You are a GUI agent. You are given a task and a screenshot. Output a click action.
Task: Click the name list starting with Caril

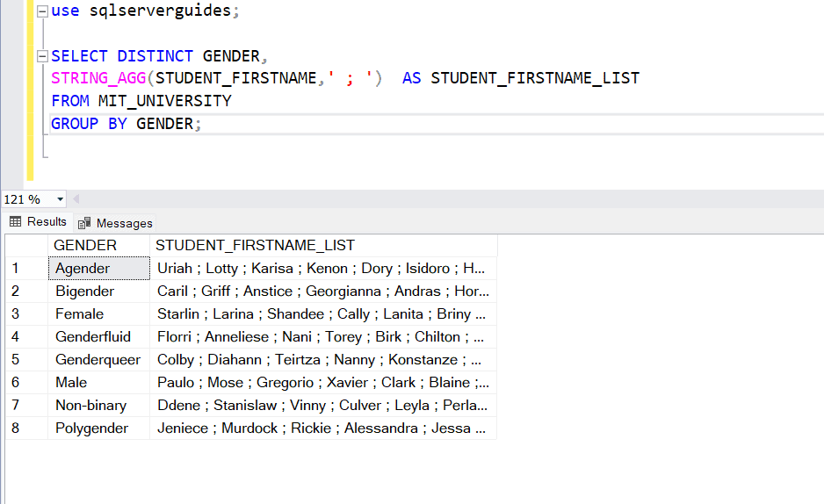(323, 292)
